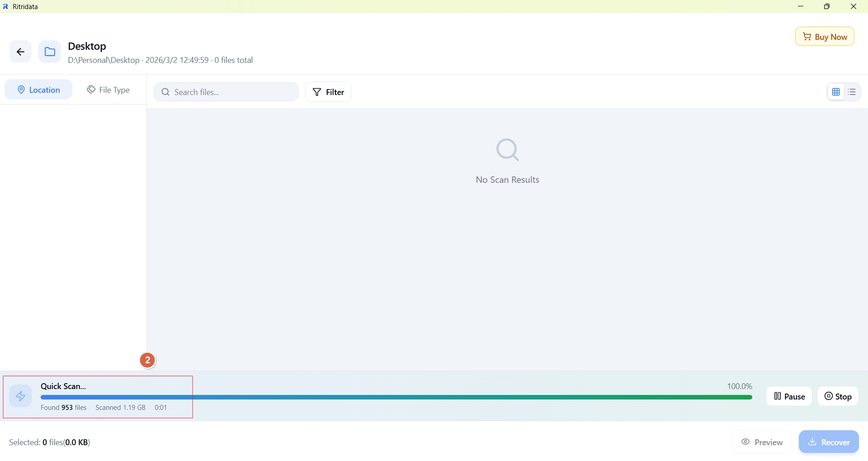Screen dimensions: 868x461
Task: Select the File Type tab
Action: click(108, 90)
